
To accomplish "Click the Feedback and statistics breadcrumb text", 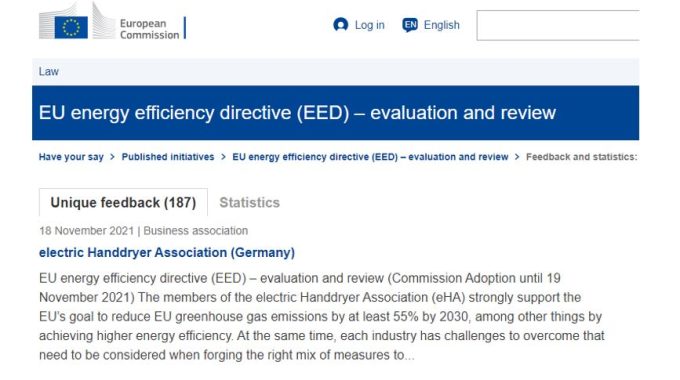I will point(582,157).
